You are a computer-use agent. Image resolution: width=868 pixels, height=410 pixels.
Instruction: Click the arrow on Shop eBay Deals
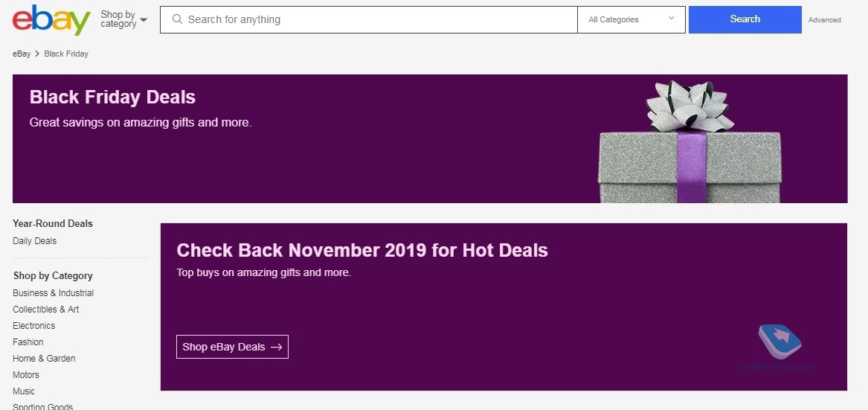[x=276, y=347]
